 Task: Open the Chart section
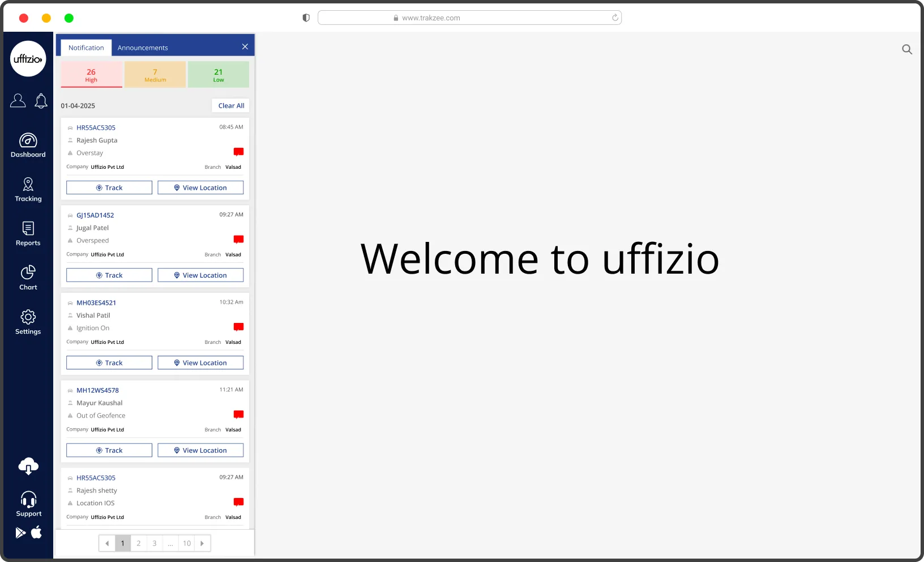28,278
